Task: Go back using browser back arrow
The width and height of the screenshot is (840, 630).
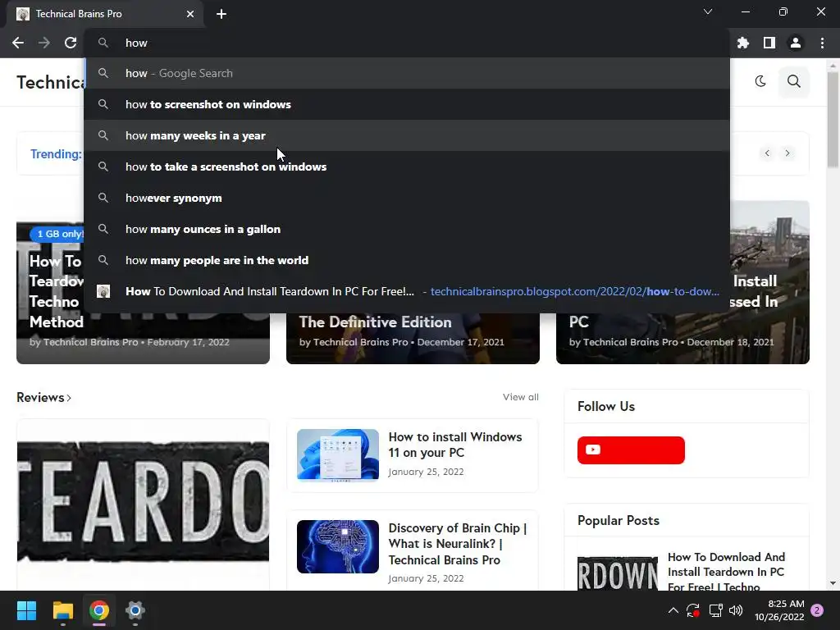Action: pyautogui.click(x=18, y=43)
